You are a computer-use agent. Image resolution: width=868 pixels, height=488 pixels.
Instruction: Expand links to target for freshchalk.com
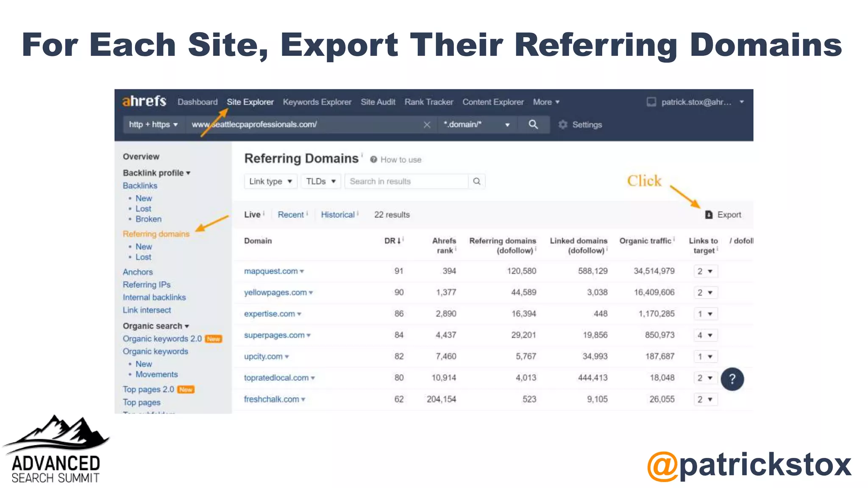coord(706,399)
